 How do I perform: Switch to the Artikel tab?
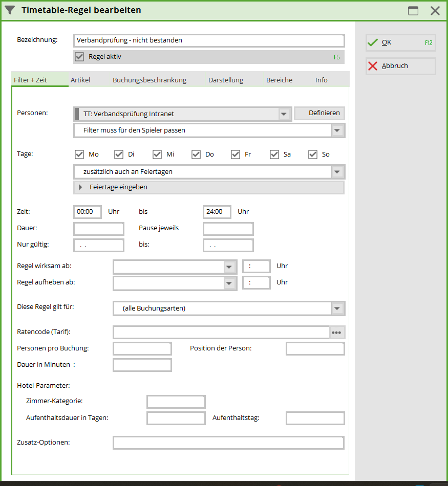tap(80, 80)
